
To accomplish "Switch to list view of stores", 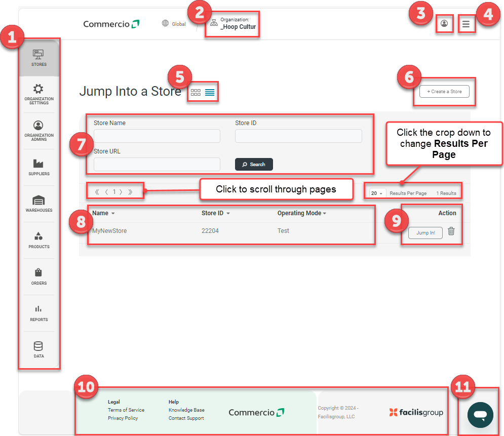I will 209,92.
